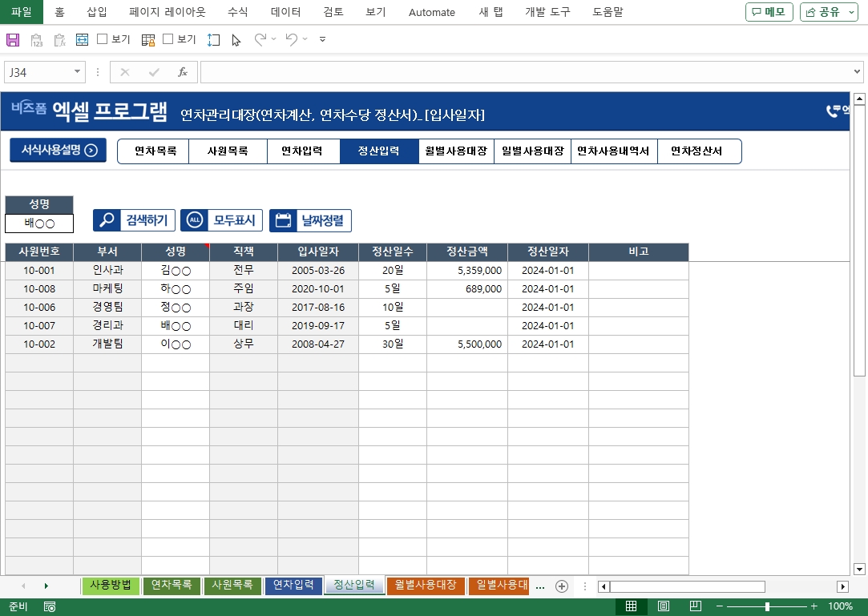The height and width of the screenshot is (616, 868).
Task: Switch to Page Layout view in status bar
Action: (x=663, y=606)
